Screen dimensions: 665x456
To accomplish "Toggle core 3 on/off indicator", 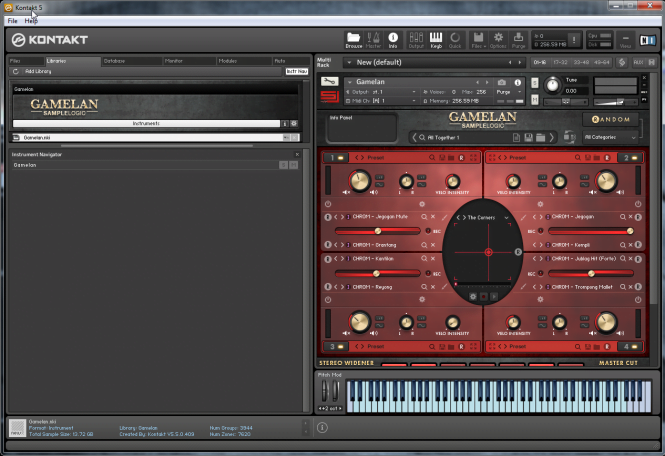I will point(341,347).
